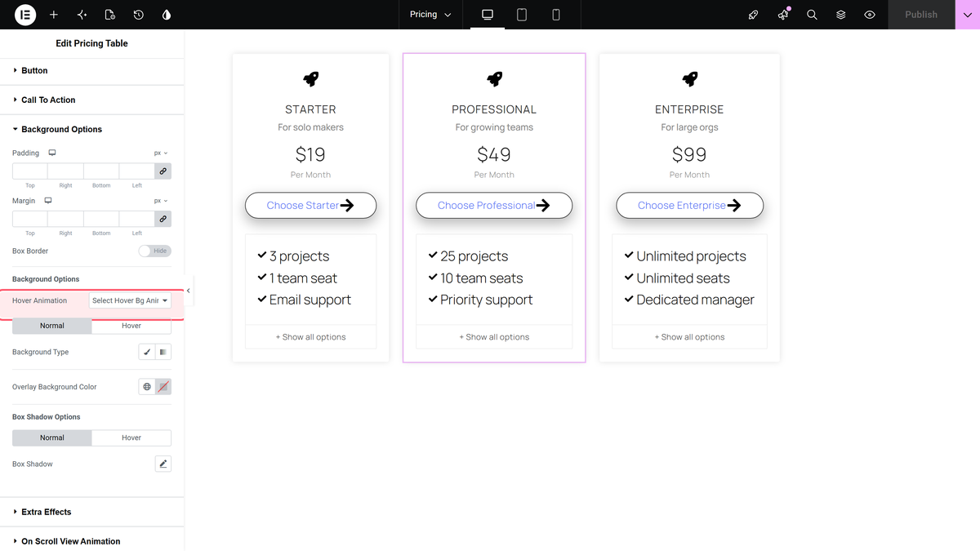
Task: Open the revision history clock icon
Action: click(x=139, y=15)
